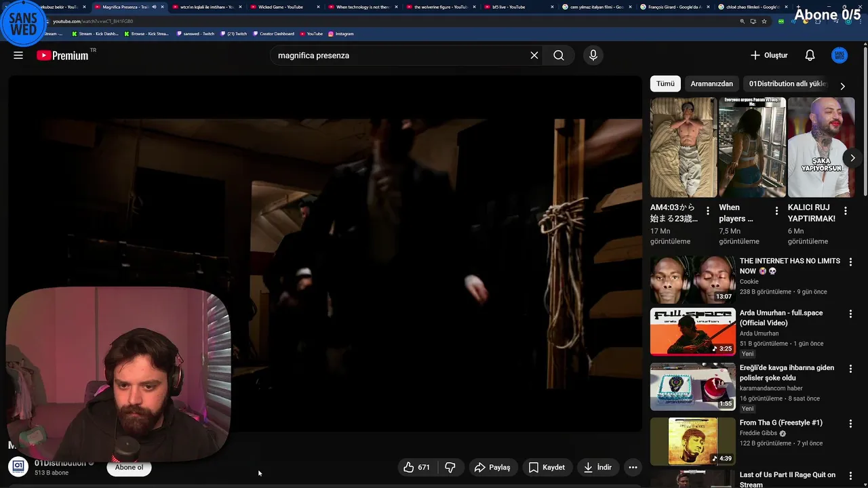
Task: Open options for 'When players' short
Action: [x=776, y=211]
